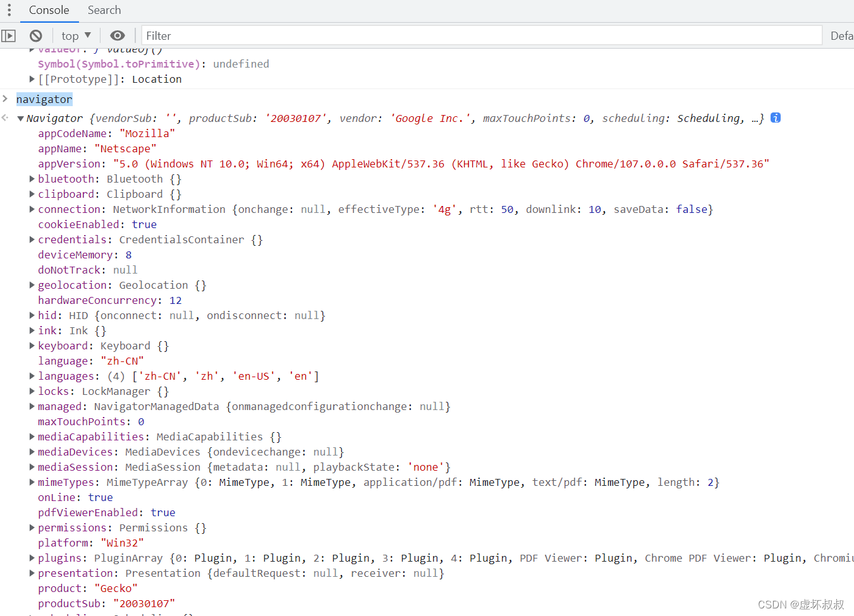Expand the mediaSession property
The height and width of the screenshot is (616, 854).
(32, 467)
